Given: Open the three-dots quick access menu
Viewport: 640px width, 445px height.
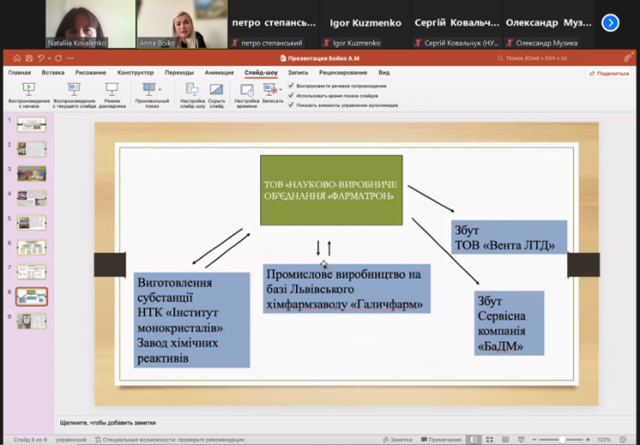Looking at the screenshot, I should coord(70,58).
